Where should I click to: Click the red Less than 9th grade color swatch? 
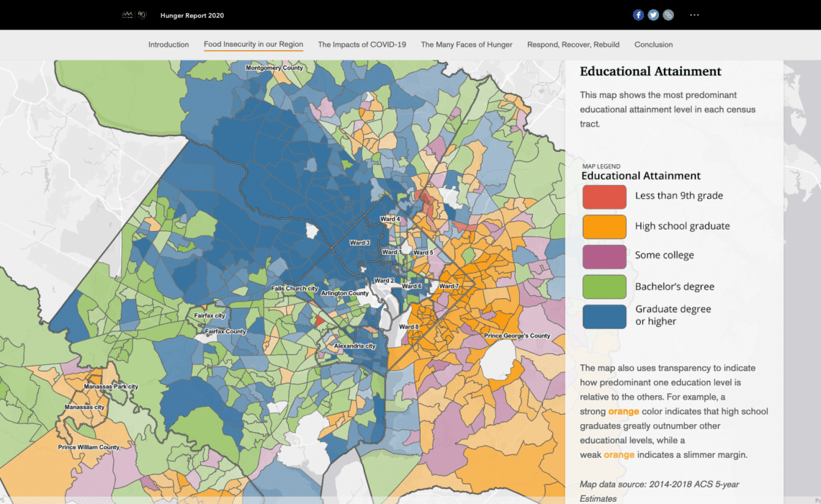604,196
